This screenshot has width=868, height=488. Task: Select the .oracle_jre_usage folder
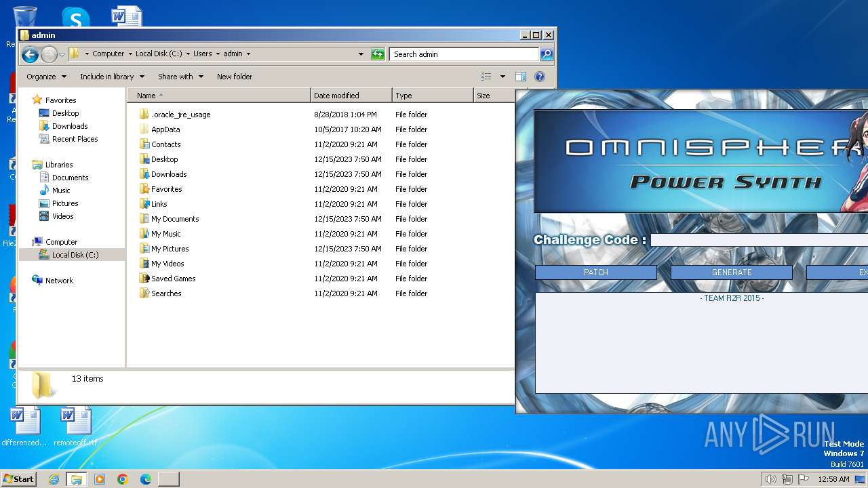pos(175,115)
